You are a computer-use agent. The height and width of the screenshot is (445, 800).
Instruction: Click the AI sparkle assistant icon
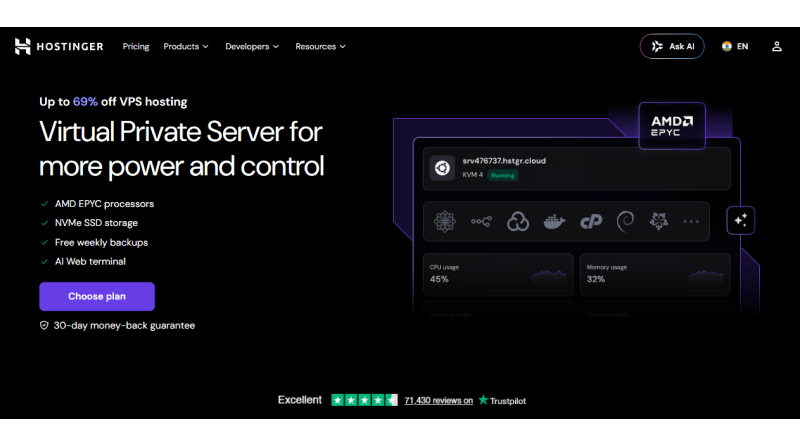coord(740,220)
